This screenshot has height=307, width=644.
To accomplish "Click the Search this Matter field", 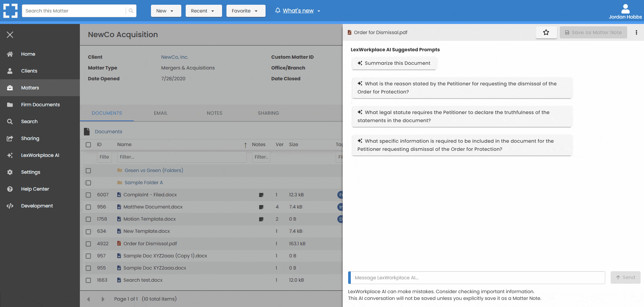I will click(x=74, y=11).
